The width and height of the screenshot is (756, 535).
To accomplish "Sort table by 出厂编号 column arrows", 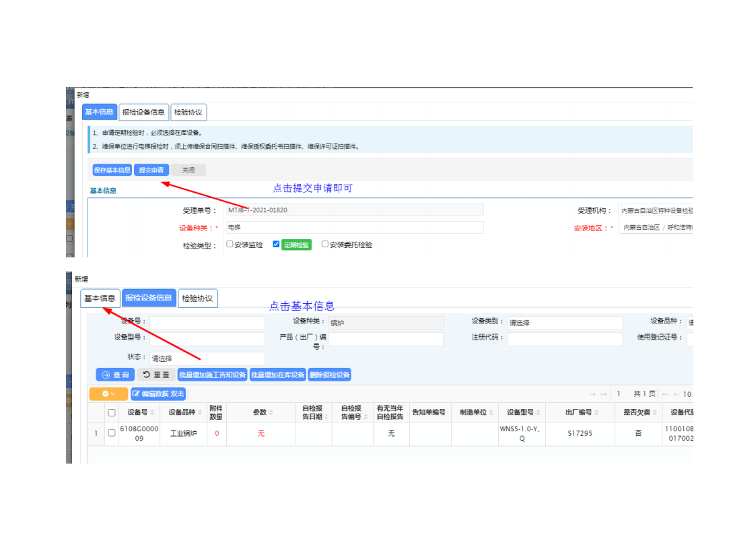I will [596, 412].
